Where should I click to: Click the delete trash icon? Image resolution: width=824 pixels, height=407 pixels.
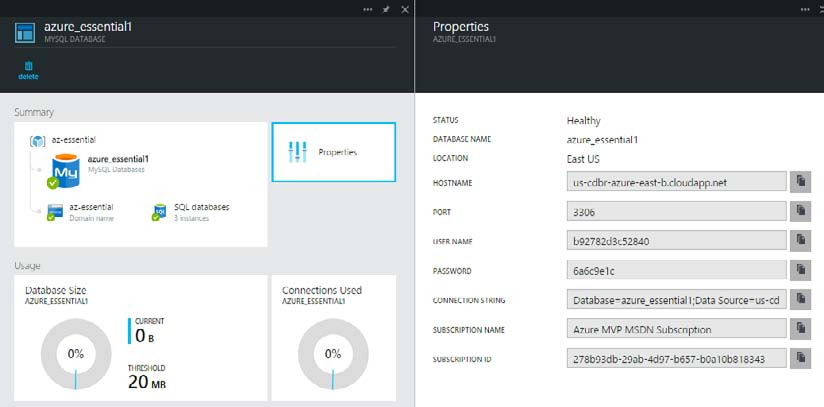pyautogui.click(x=28, y=67)
